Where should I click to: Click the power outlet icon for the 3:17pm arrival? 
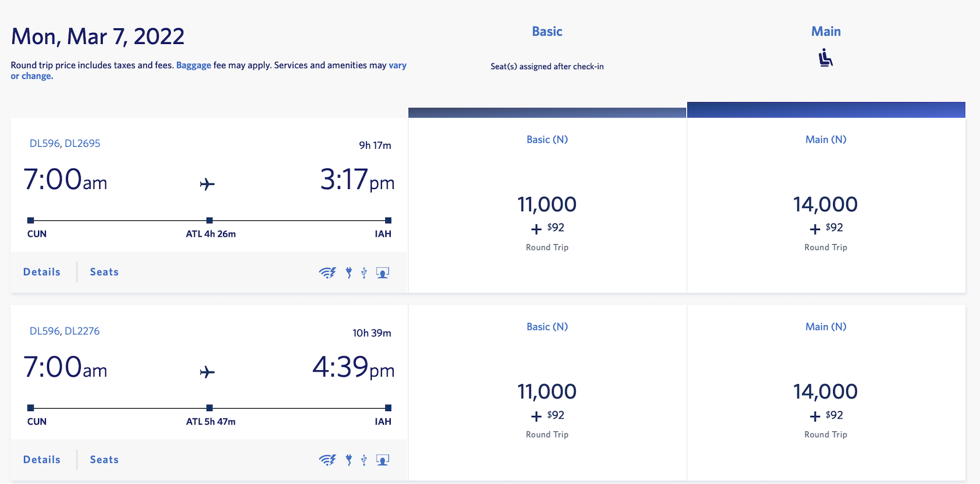[349, 273]
